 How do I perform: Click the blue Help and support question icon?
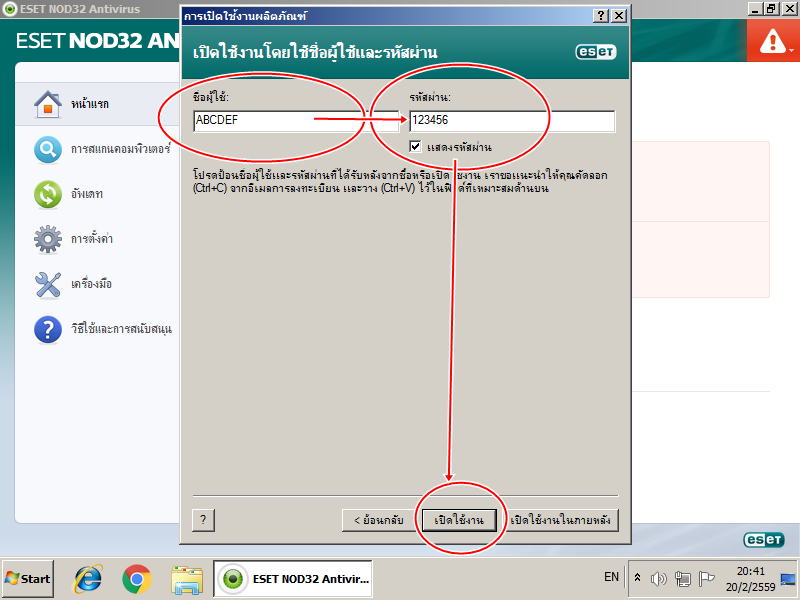pos(48,329)
